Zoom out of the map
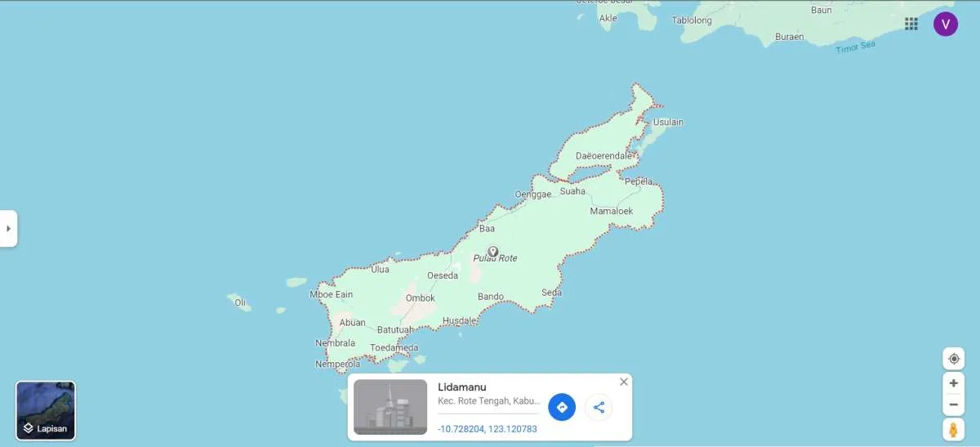The height and width of the screenshot is (447, 980). pyautogui.click(x=953, y=405)
